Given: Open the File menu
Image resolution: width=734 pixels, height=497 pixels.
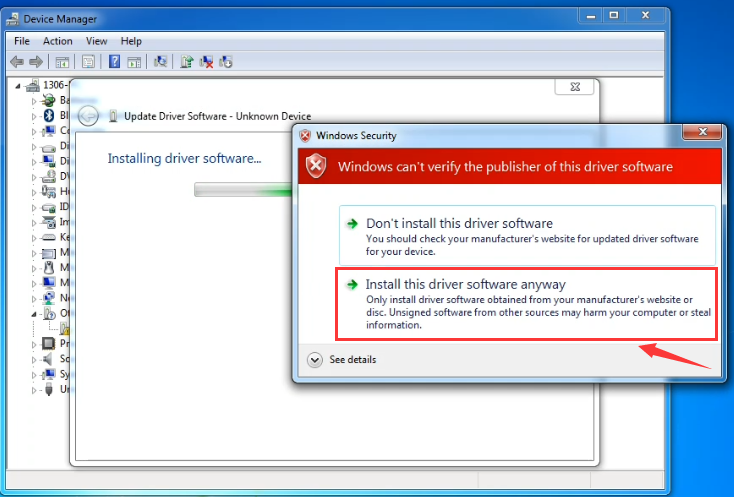Looking at the screenshot, I should tap(22, 41).
